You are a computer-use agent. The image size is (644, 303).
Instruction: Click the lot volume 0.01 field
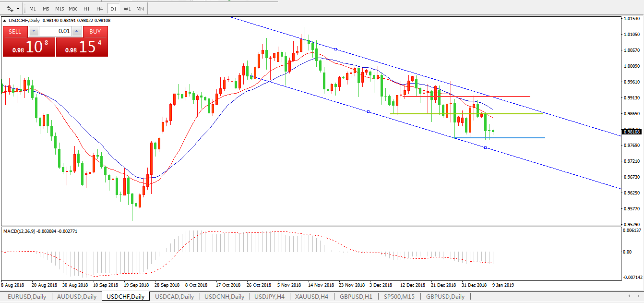[x=55, y=32]
